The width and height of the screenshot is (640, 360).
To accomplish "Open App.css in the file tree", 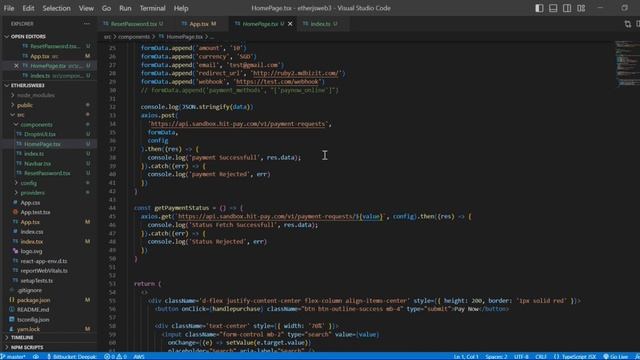I will 30,202.
